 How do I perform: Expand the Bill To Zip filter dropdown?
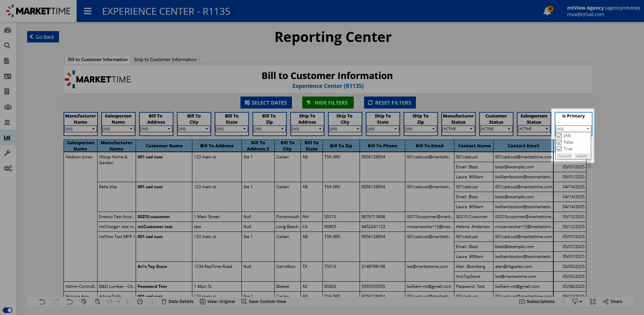(269, 129)
